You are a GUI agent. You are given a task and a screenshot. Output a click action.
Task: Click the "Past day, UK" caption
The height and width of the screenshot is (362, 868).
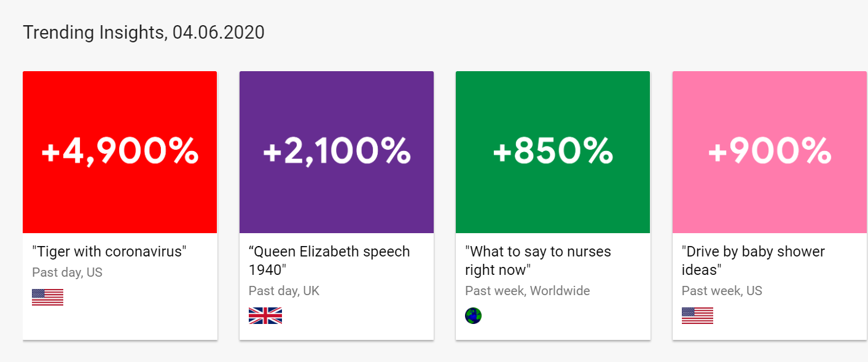(x=284, y=291)
